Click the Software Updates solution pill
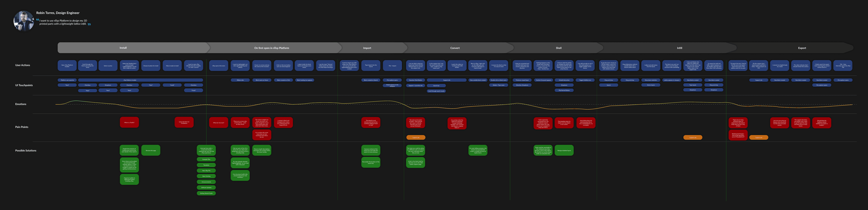The height and width of the screenshot is (210, 868). tap(206, 187)
